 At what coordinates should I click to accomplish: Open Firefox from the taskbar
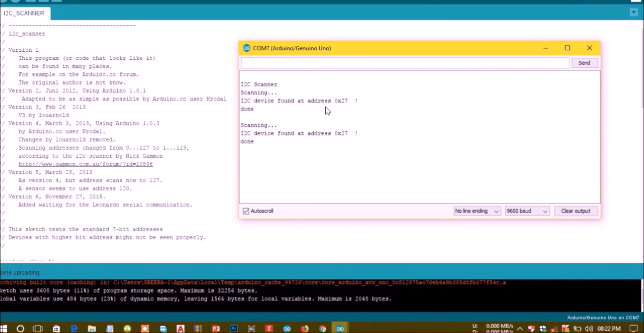point(305,329)
